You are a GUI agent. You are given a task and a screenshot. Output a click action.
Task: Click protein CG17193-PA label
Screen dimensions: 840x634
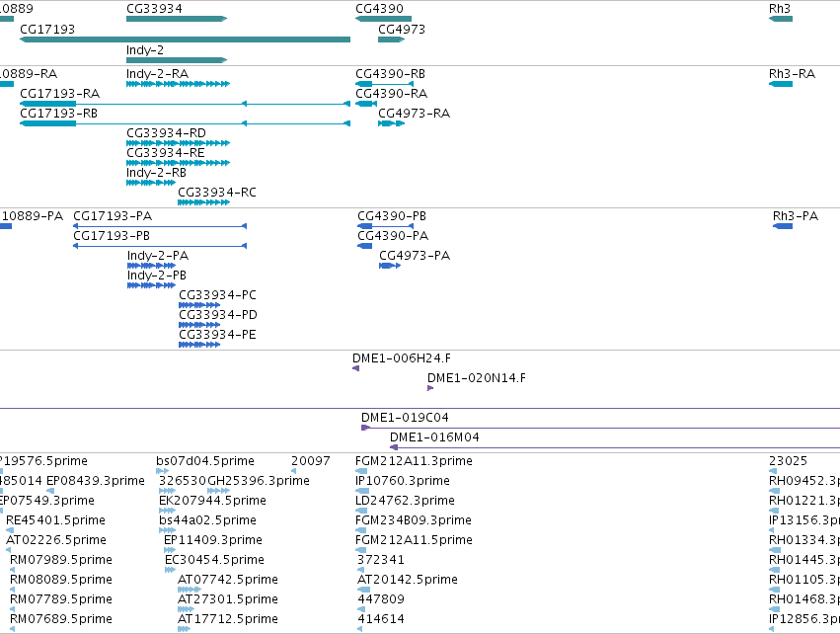113,216
